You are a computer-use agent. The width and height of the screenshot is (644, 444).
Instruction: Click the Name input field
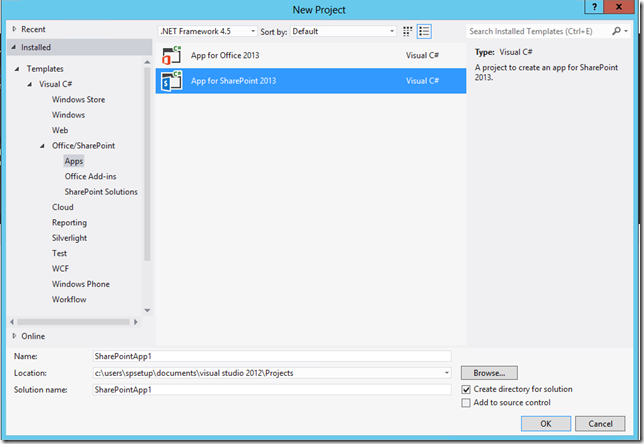click(272, 356)
